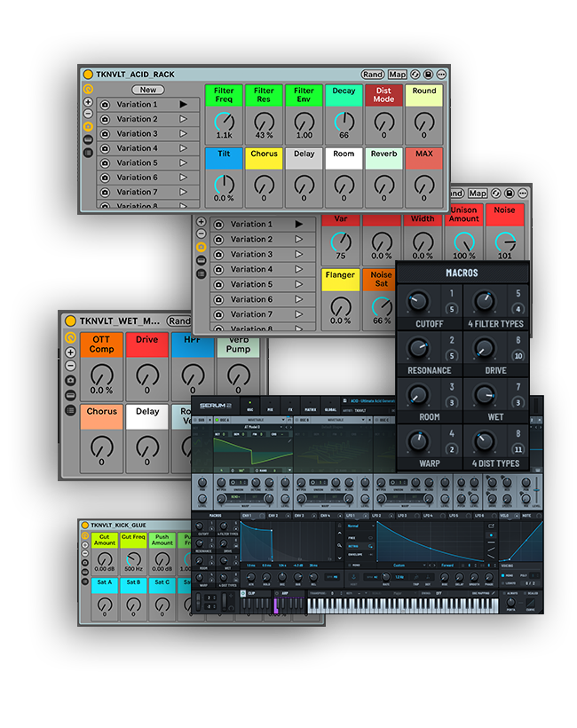The image size is (577, 728).
Task: Open the Serum preset name ACID dropdown
Action: pos(371,400)
